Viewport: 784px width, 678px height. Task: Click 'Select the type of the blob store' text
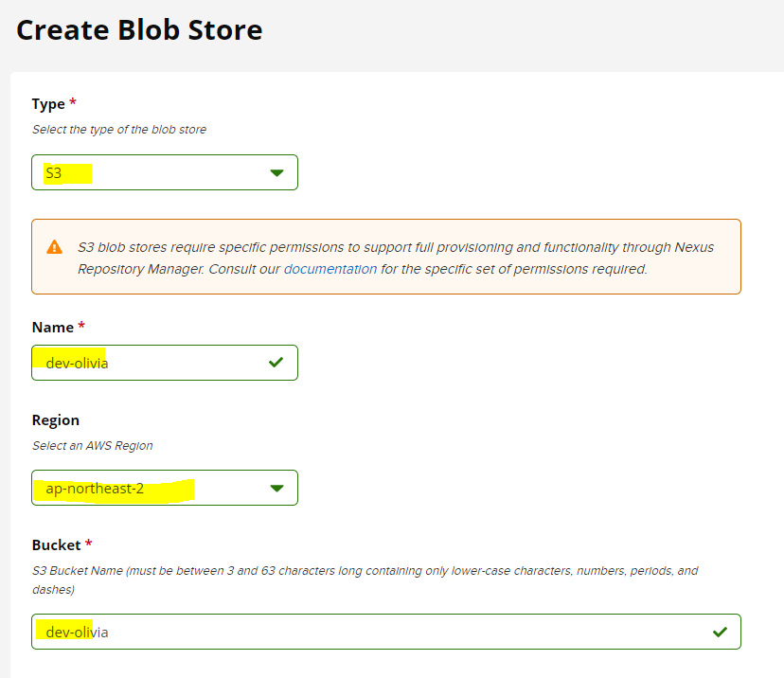119,130
